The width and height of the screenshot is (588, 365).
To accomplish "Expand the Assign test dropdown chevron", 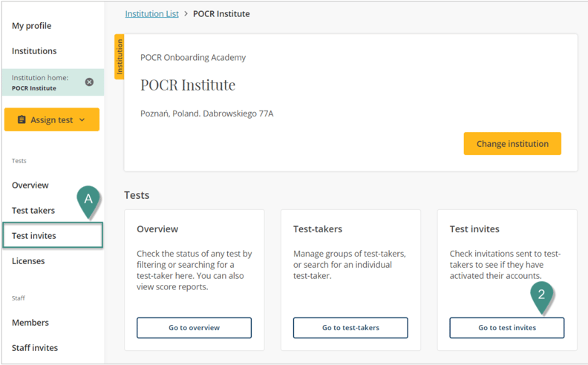I will click(82, 120).
